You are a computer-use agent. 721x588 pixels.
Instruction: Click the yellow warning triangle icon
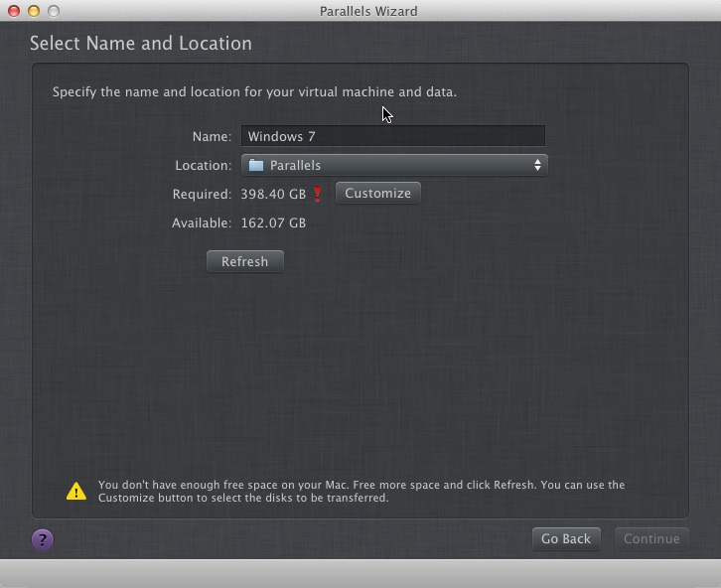[76, 491]
